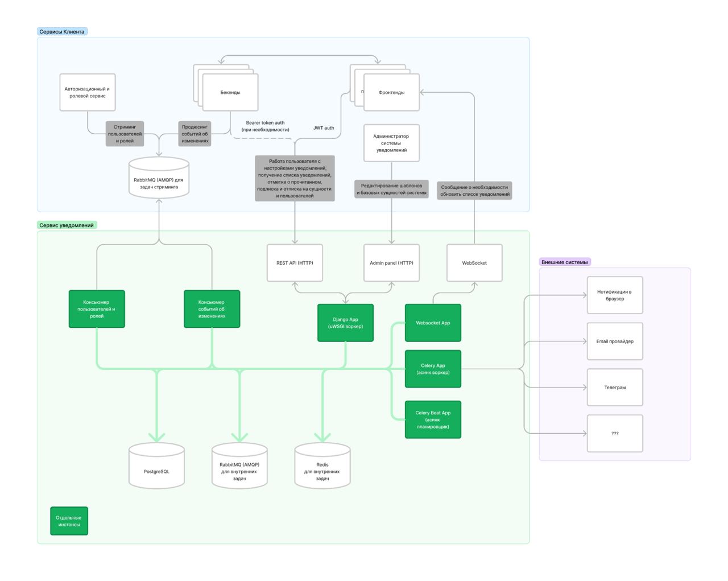Click the Email провайдер box
The image size is (728, 581).
click(x=615, y=341)
